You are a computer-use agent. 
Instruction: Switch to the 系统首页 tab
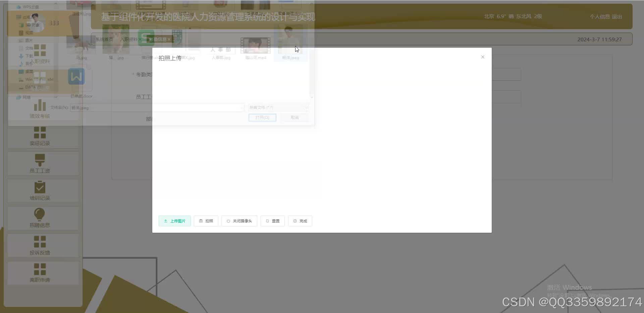[x=104, y=39]
